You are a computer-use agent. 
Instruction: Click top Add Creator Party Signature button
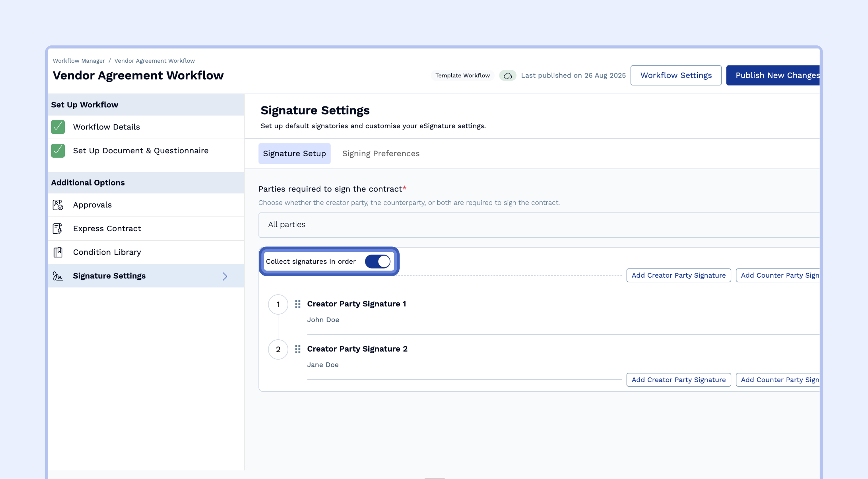(678, 275)
